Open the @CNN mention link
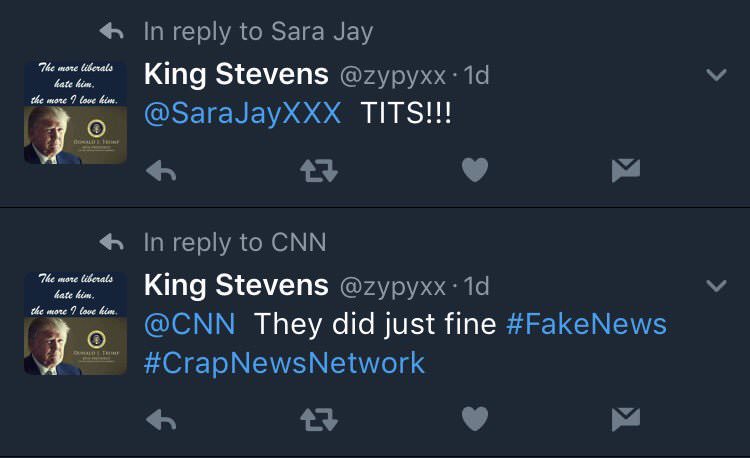This screenshot has height=458, width=750. coord(190,324)
